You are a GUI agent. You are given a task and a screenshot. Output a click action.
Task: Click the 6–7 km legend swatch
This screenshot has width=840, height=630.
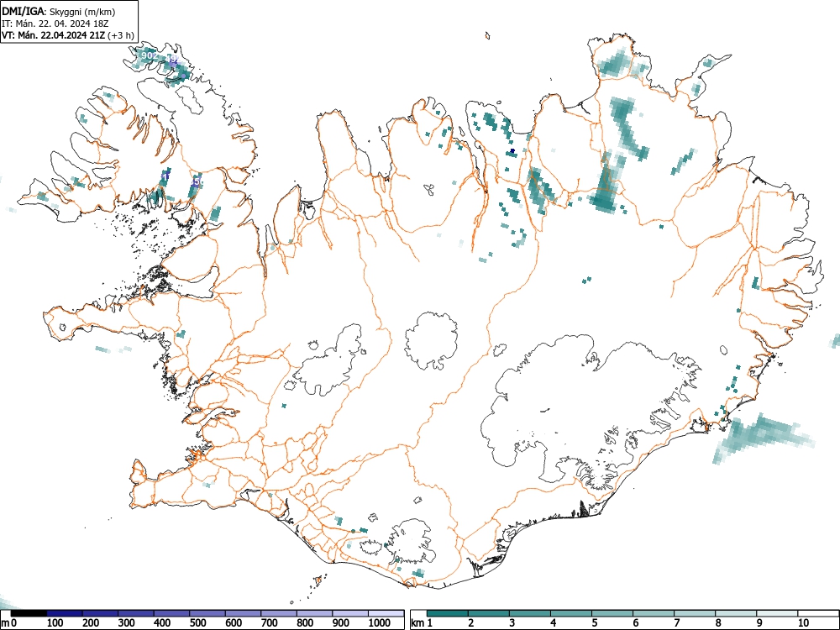(x=653, y=613)
